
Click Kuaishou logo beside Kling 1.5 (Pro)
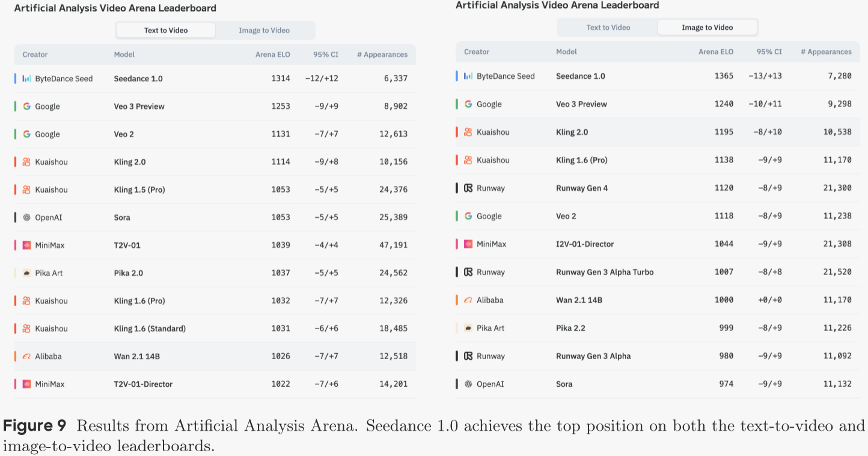click(26, 189)
